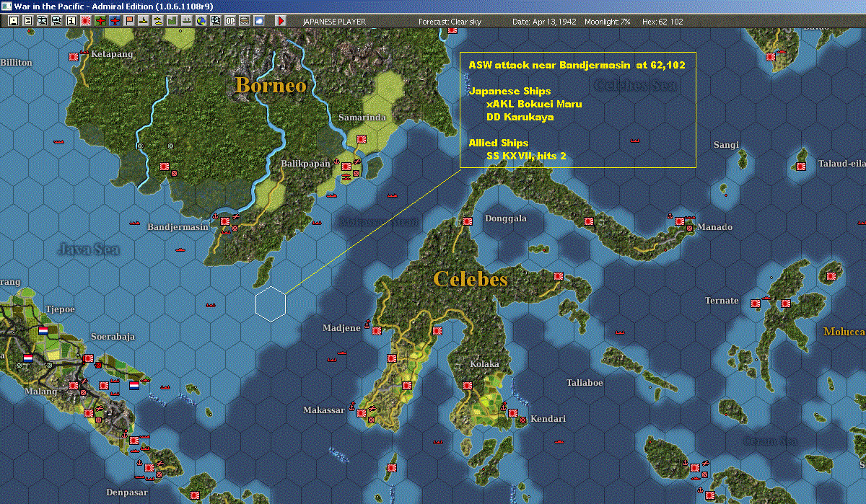Select the Japanese base icon at Bandjermasin
Screen dimensions: 866x504
(x=224, y=221)
